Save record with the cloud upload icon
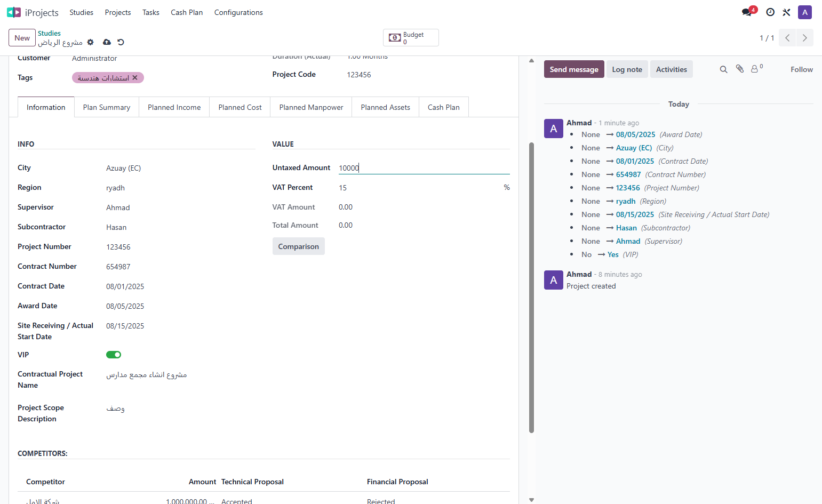 click(x=107, y=42)
